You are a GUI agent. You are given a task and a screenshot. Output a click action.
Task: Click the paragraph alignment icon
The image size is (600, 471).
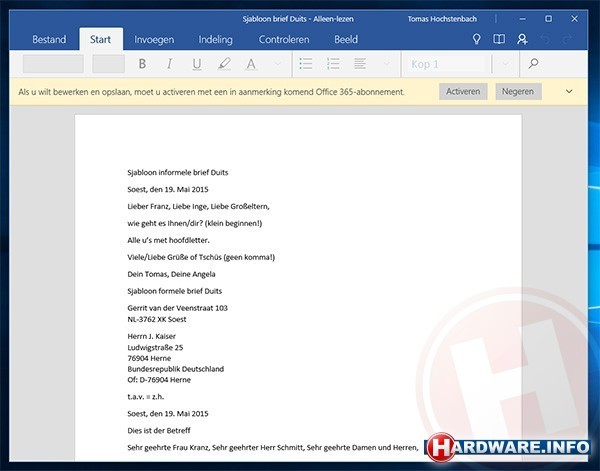click(x=360, y=64)
